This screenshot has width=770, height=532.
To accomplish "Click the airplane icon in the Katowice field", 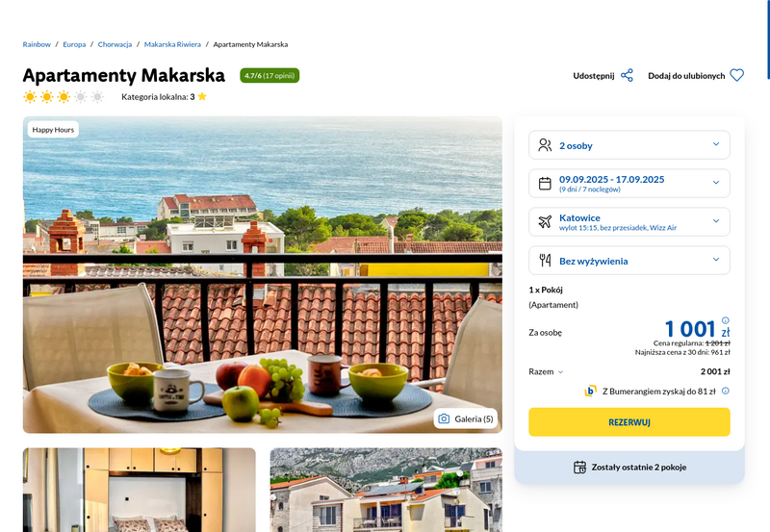I will [545, 222].
